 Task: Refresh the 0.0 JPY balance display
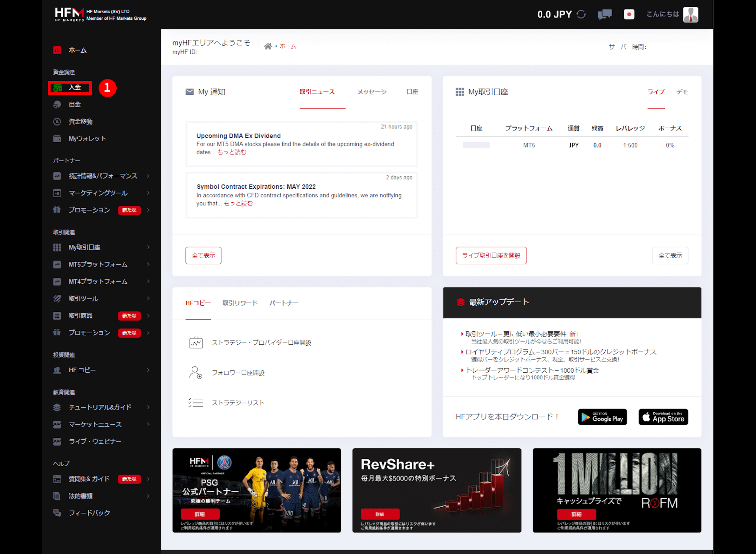point(581,14)
